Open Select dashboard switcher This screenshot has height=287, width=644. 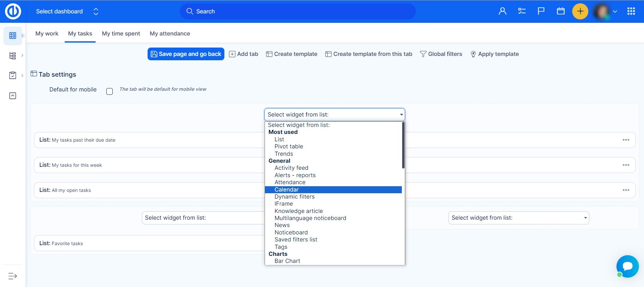(67, 11)
